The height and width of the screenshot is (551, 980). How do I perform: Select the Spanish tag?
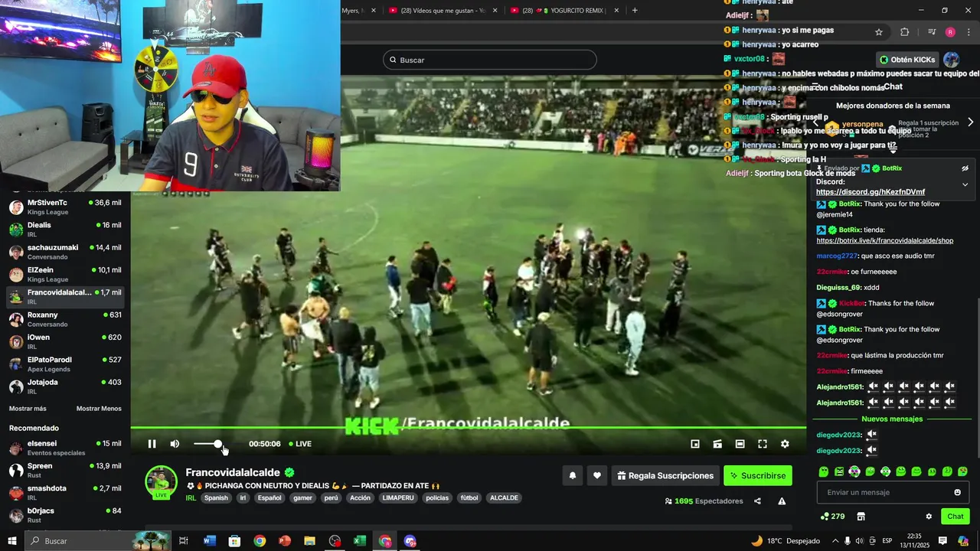216,497
